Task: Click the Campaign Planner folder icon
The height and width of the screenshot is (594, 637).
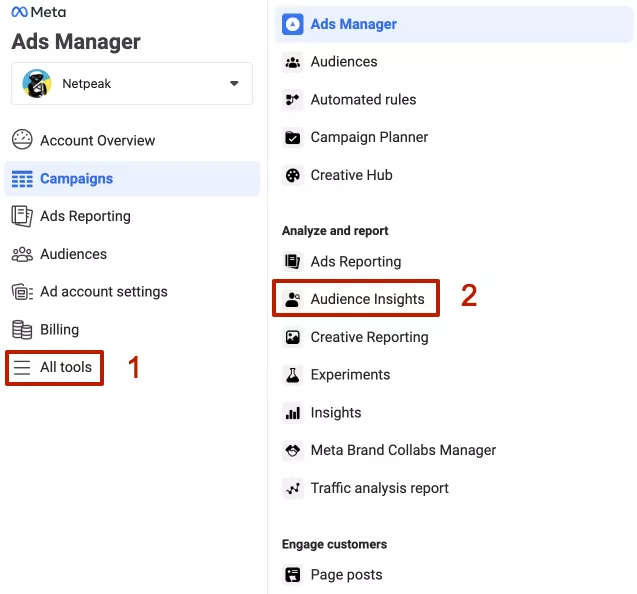Action: pyautogui.click(x=292, y=138)
